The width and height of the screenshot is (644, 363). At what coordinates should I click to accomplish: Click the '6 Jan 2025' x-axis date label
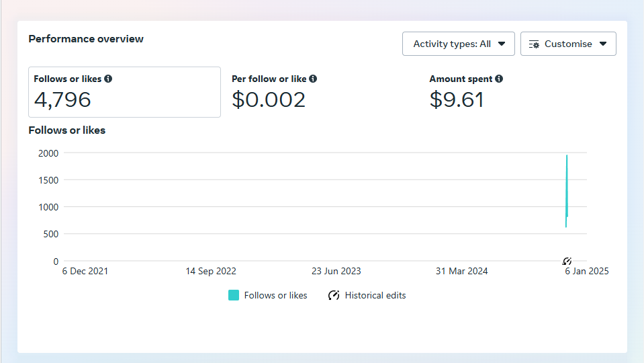click(586, 272)
